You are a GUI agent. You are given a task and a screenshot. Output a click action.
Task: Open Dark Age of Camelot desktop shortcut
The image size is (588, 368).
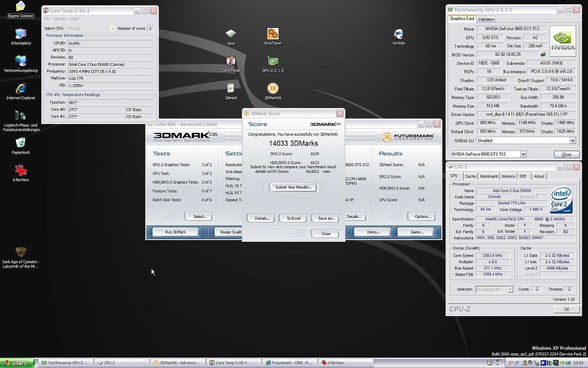point(21,257)
